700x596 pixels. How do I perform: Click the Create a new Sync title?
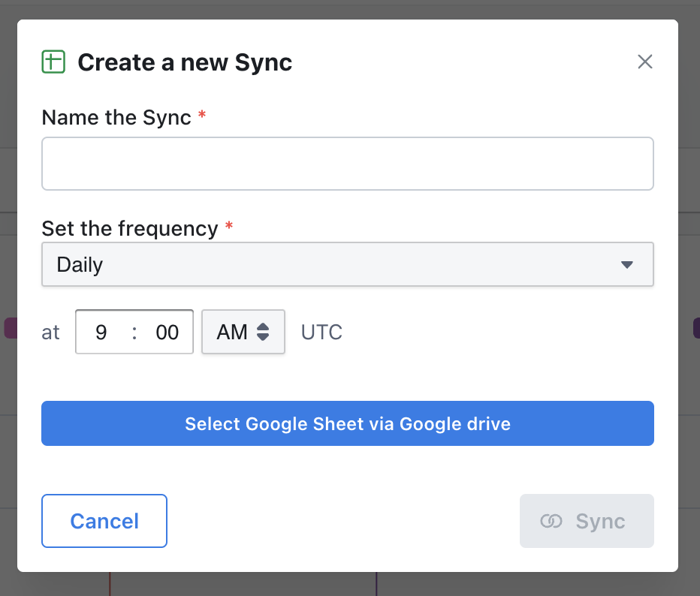[x=185, y=62]
